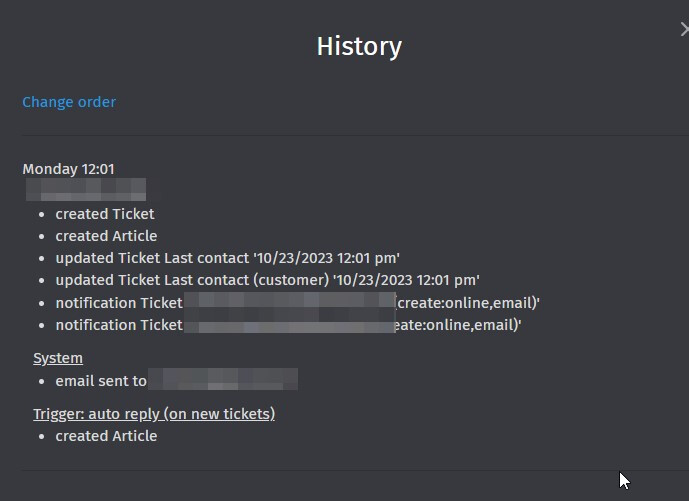Open the System user link
This screenshot has height=501, width=689.
pos(58,358)
